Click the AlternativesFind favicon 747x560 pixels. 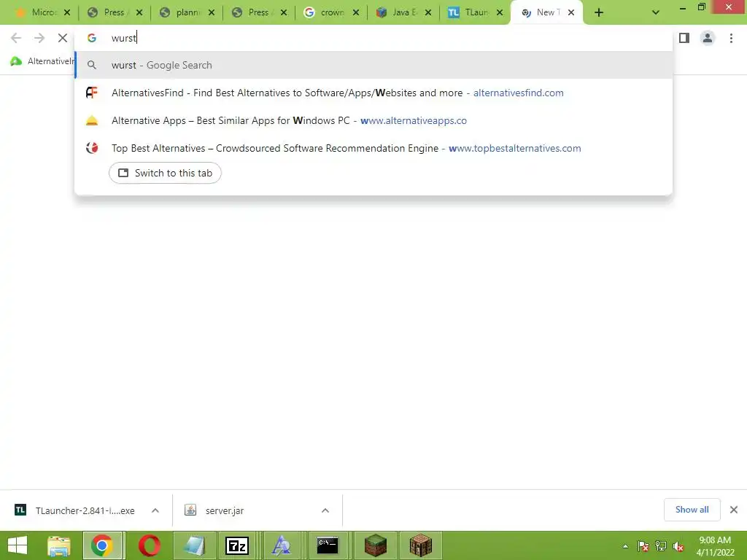point(92,93)
